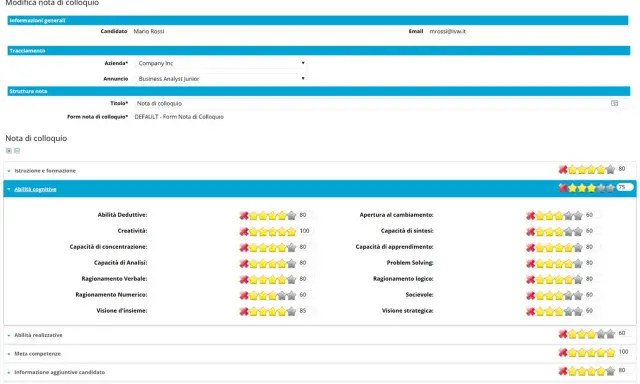Clear Visione strategica rating red X
The width and height of the screenshot is (640, 384).
pos(530,311)
